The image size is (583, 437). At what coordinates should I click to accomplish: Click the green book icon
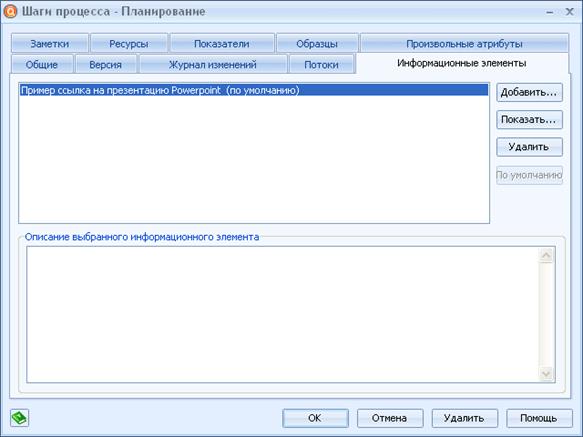click(19, 418)
